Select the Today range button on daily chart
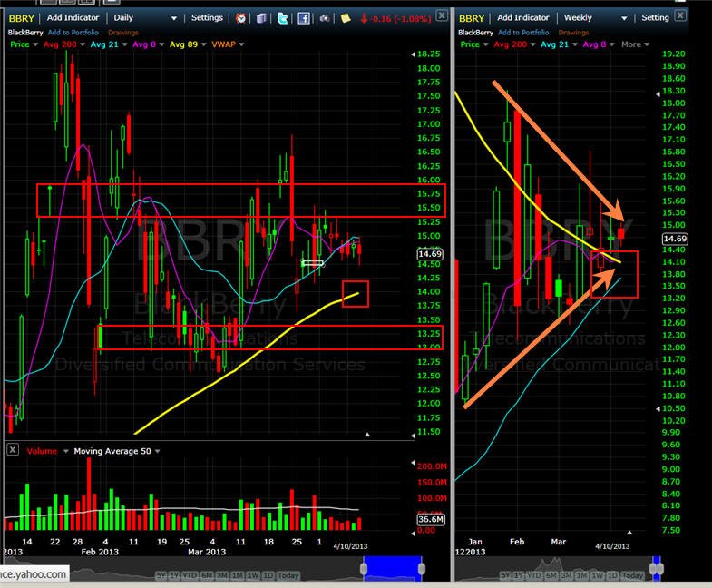712x588 pixels. click(288, 575)
